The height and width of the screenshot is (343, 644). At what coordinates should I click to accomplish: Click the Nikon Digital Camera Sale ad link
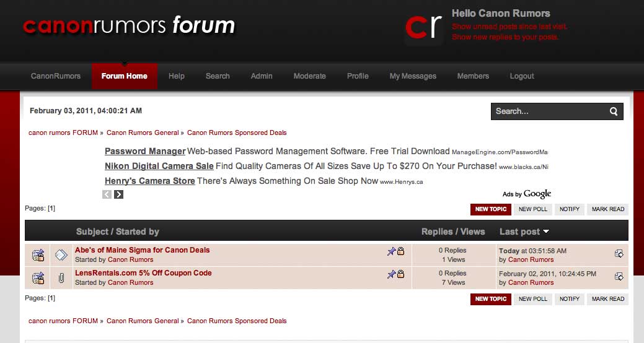pyautogui.click(x=159, y=166)
